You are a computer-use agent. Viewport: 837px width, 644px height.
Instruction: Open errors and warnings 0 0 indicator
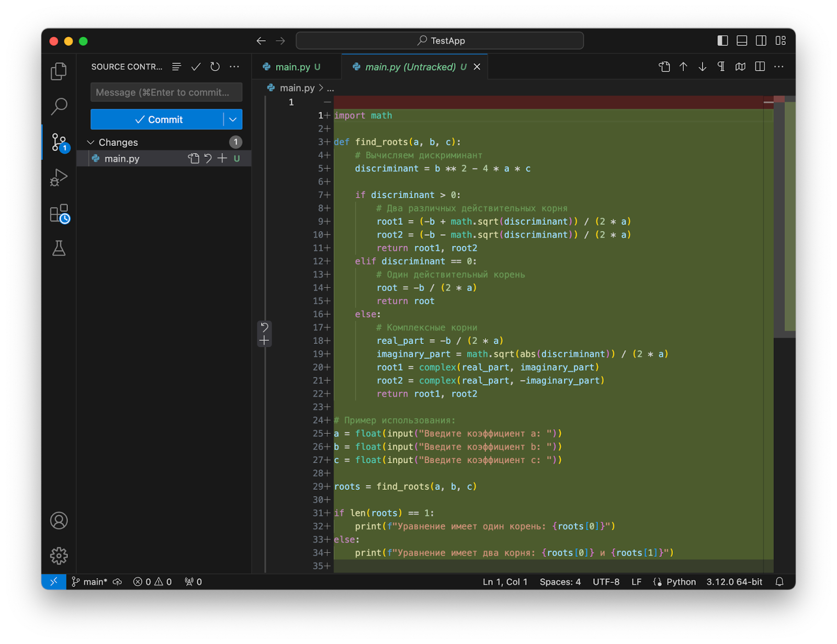pyautogui.click(x=152, y=582)
